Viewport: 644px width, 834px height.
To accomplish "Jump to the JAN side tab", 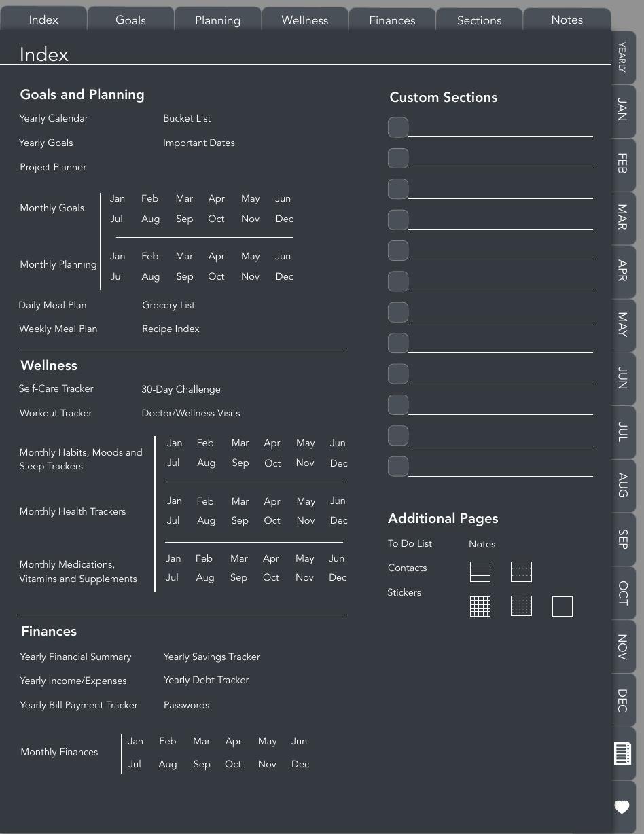I will tap(622, 110).
